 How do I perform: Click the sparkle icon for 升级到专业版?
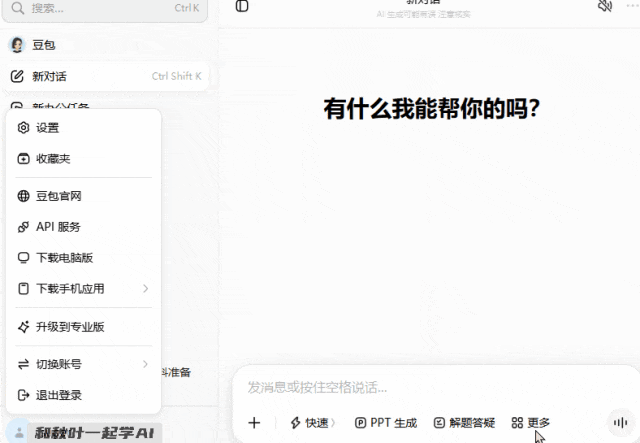pyautogui.click(x=24, y=327)
